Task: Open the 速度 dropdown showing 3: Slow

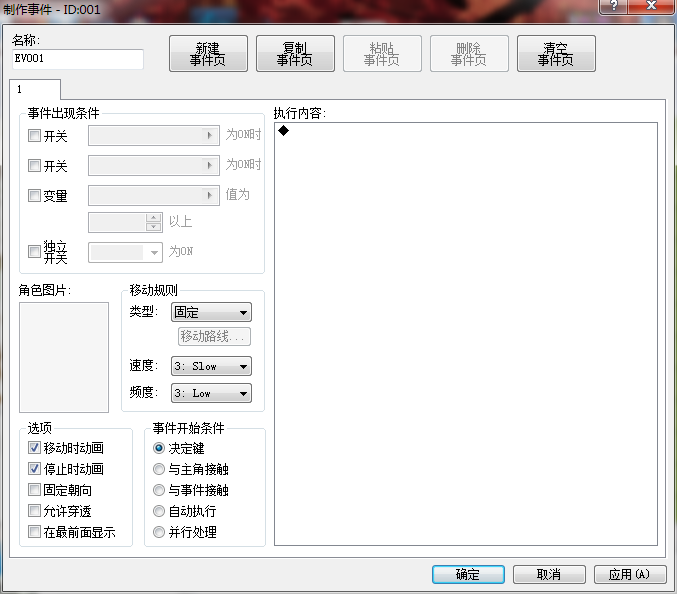Action: [x=212, y=366]
